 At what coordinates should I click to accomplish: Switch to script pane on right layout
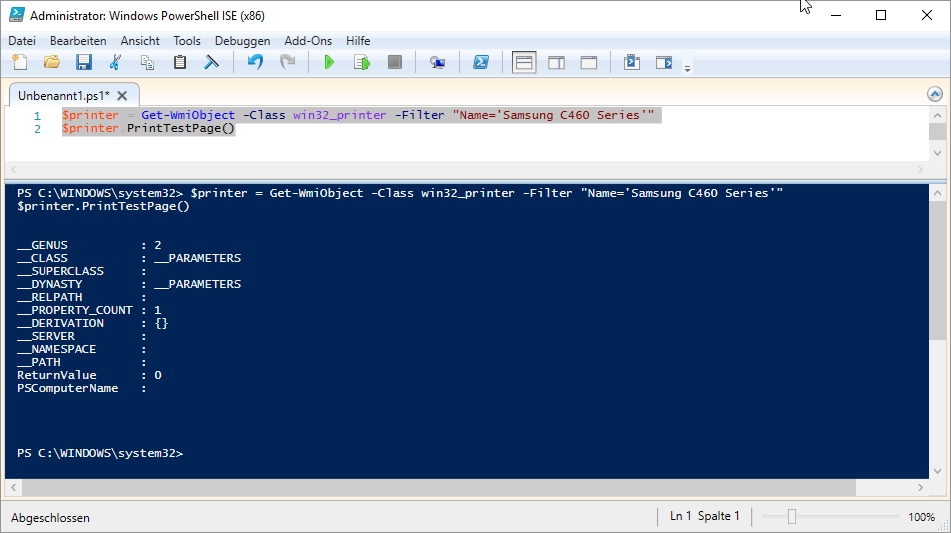(556, 62)
